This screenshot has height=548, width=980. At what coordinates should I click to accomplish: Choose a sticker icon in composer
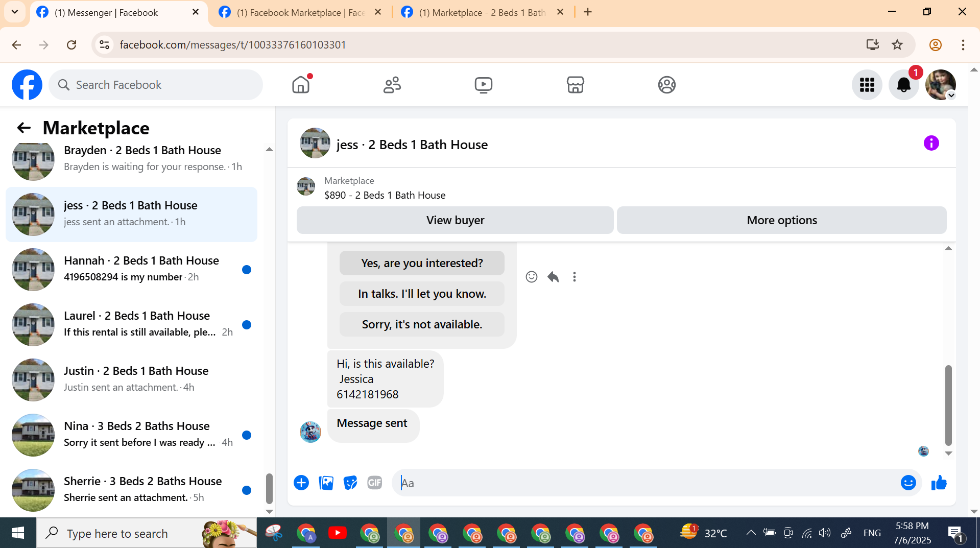tap(350, 483)
